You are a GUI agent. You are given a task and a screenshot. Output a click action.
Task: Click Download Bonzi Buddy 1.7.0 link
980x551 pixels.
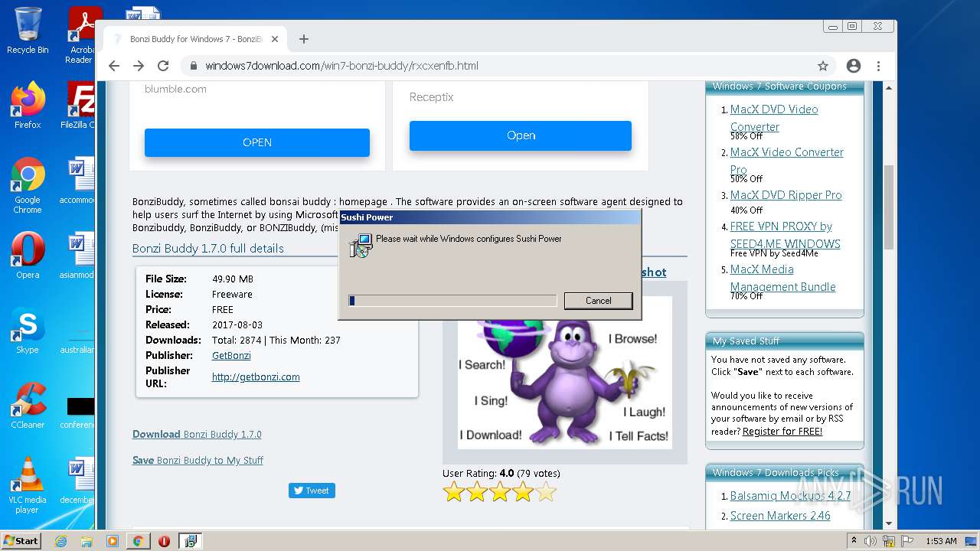tap(197, 434)
